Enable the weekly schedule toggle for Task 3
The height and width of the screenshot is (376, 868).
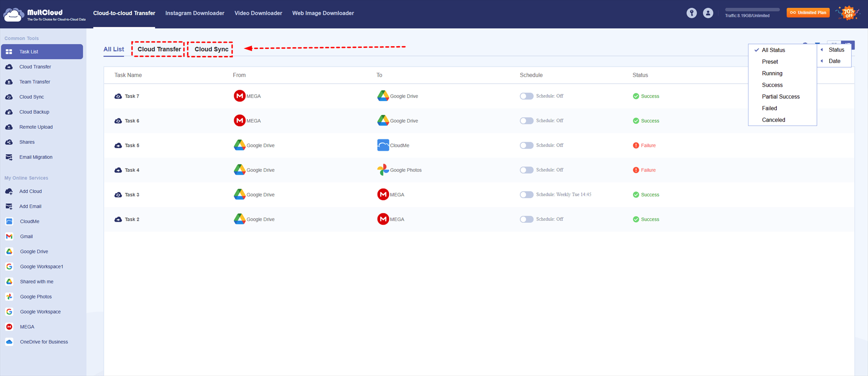526,195
